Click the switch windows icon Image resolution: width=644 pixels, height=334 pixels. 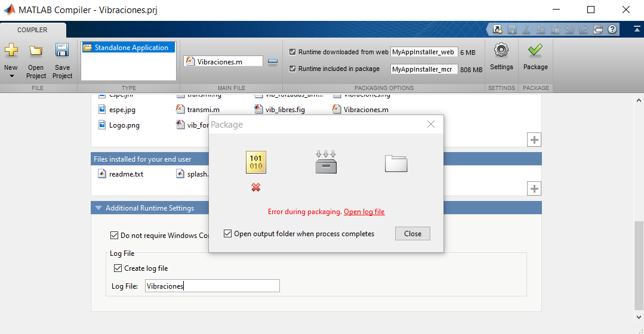[x=598, y=30]
